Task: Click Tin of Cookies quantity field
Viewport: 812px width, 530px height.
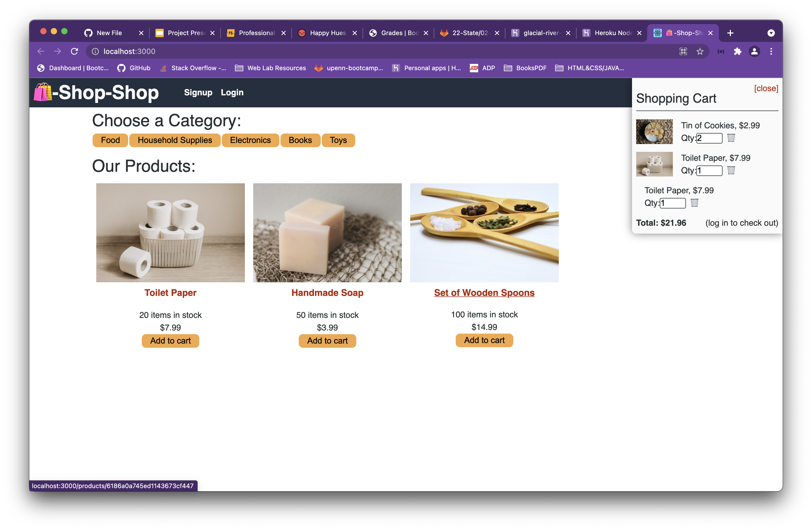Action: coord(709,138)
